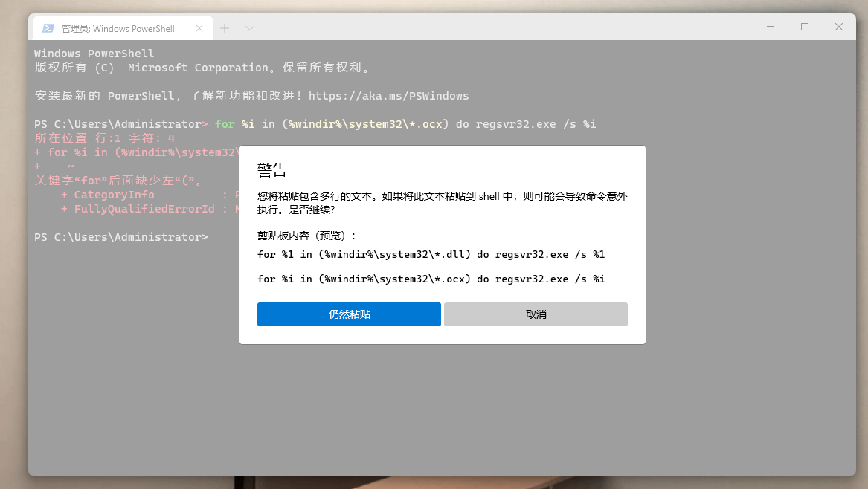Click the 所在位置 行:1 字符: 4 error line

pos(105,138)
